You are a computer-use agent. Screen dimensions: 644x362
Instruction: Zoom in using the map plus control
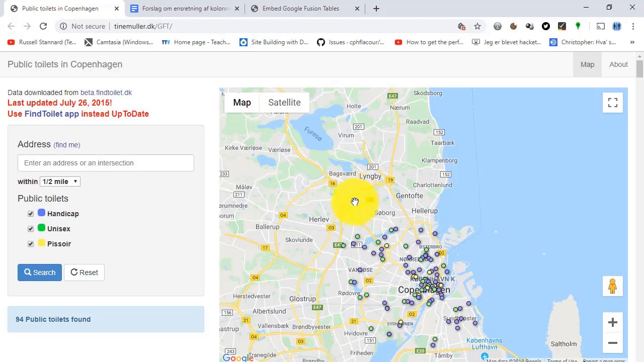(612, 322)
